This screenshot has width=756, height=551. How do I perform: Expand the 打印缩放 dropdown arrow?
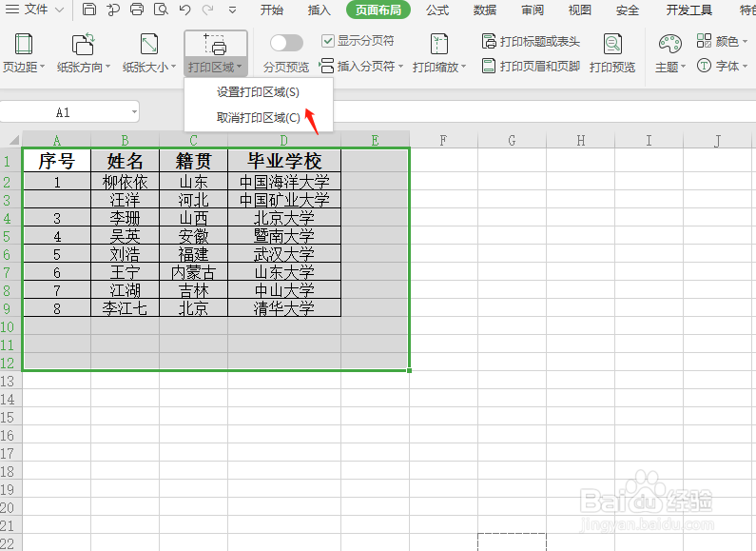(x=464, y=67)
